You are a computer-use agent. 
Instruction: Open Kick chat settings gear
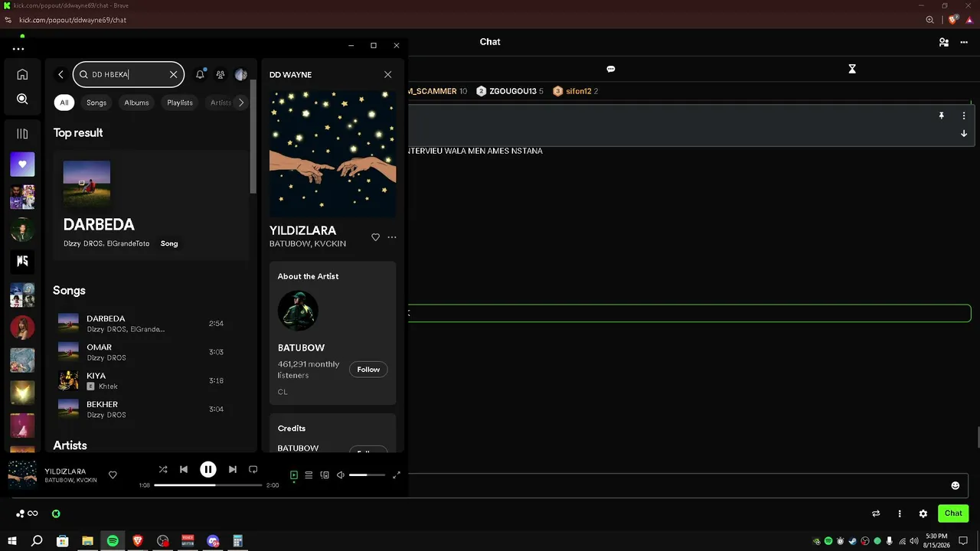pyautogui.click(x=923, y=514)
